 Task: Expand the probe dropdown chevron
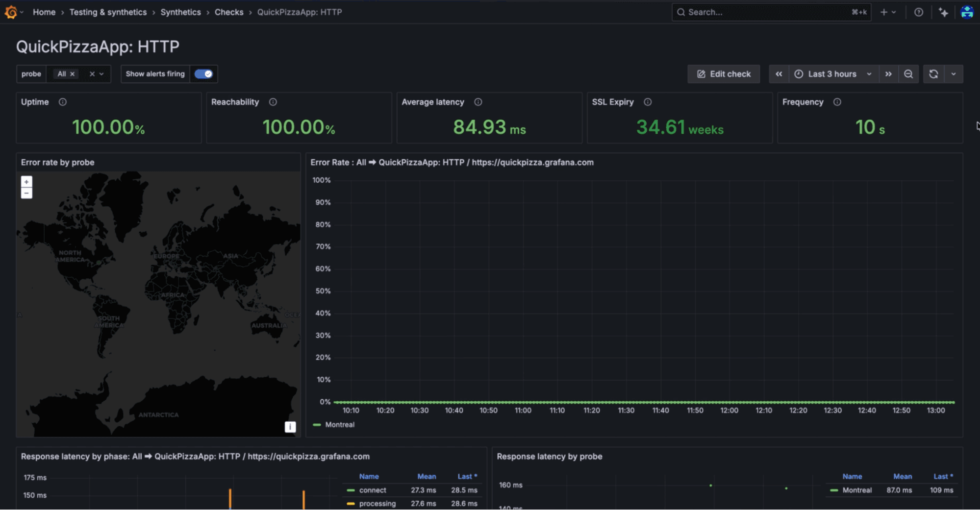pos(102,74)
